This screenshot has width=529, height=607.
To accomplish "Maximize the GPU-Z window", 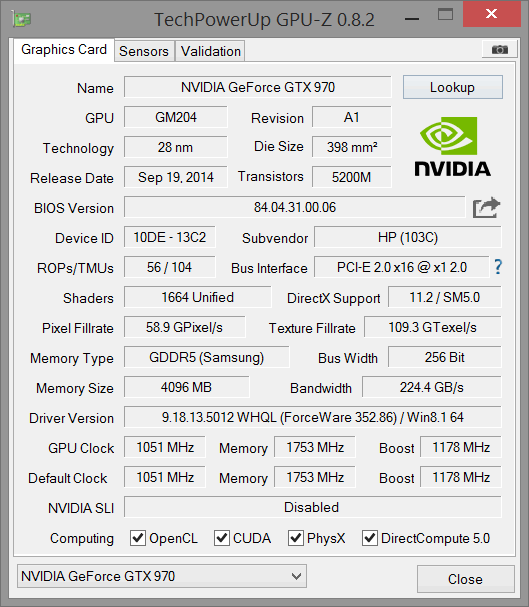I will point(445,15).
